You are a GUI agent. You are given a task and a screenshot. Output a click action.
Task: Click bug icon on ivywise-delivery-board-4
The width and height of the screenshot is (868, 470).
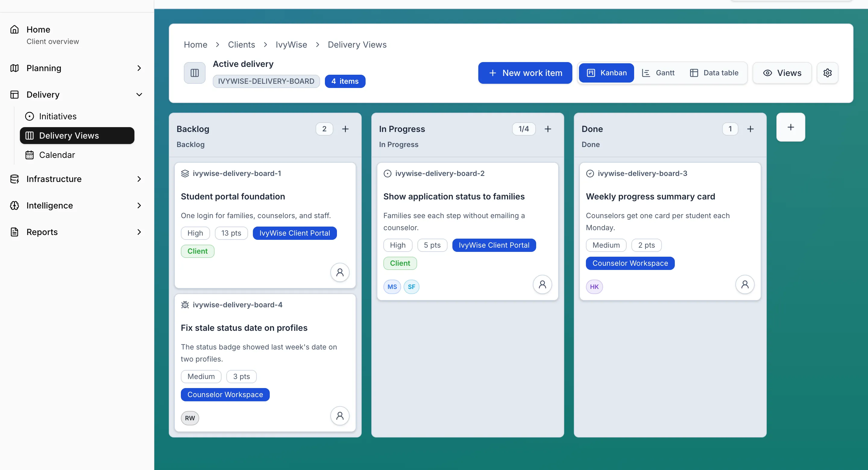(185, 305)
